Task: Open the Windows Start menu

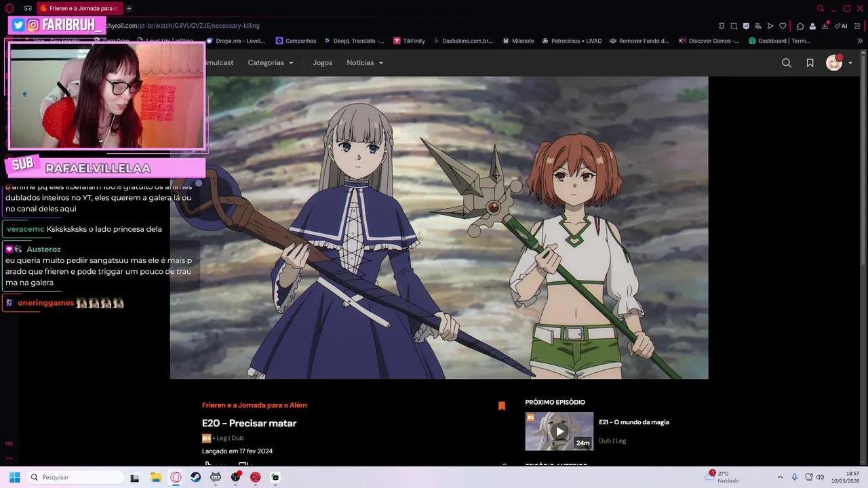Action: [14, 477]
